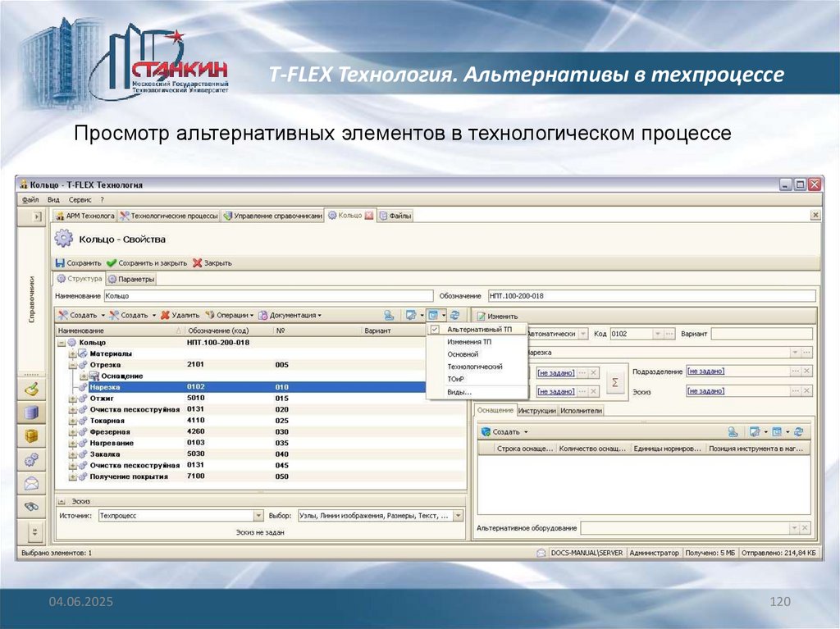The width and height of the screenshot is (840, 629).
Task: Open the Альтернативное оборудование dropdown
Action: click(x=794, y=528)
